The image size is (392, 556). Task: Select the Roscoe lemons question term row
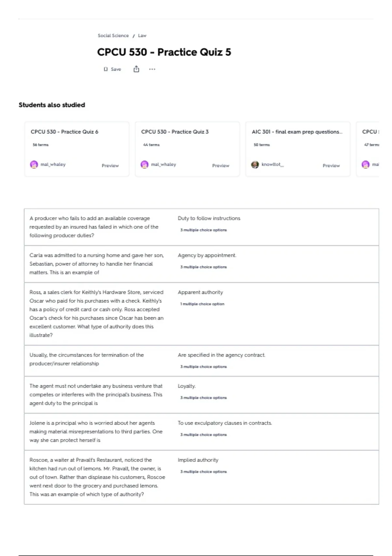97,477
